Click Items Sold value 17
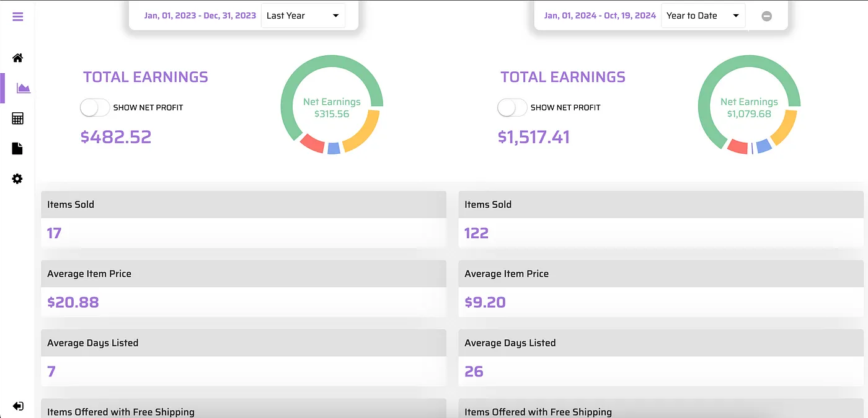This screenshot has width=868, height=418. pyautogui.click(x=54, y=233)
